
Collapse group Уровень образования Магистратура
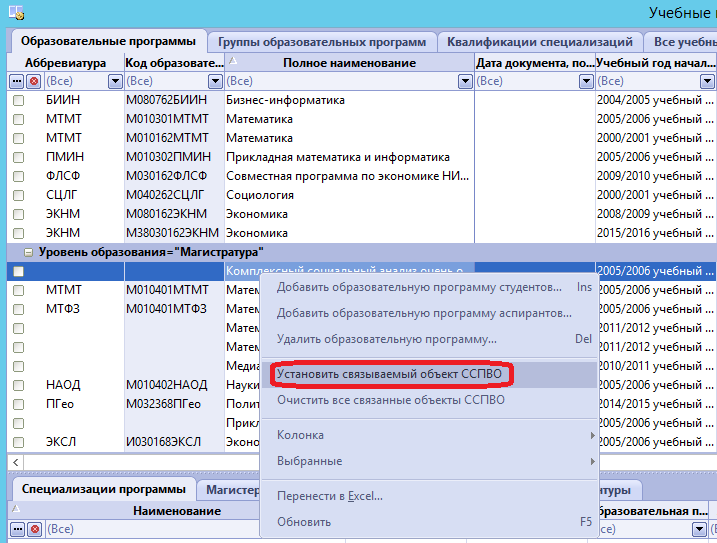(28, 253)
